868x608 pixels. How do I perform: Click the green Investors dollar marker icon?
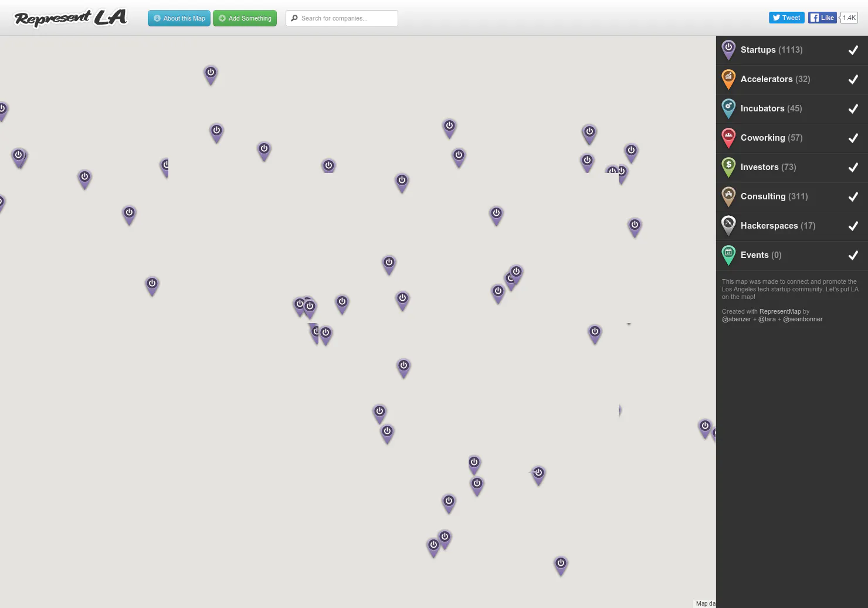728,167
